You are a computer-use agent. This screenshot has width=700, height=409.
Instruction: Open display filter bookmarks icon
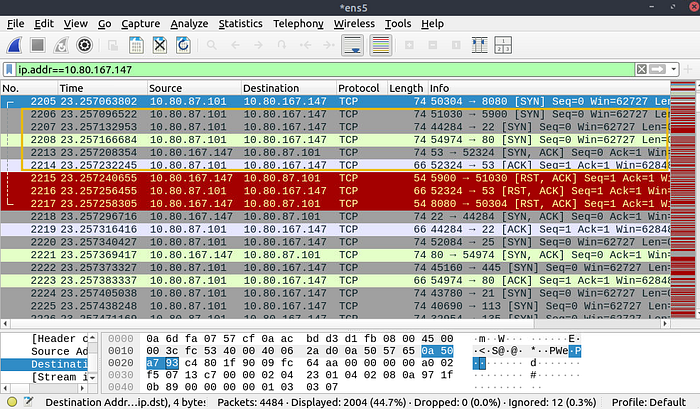[9, 70]
